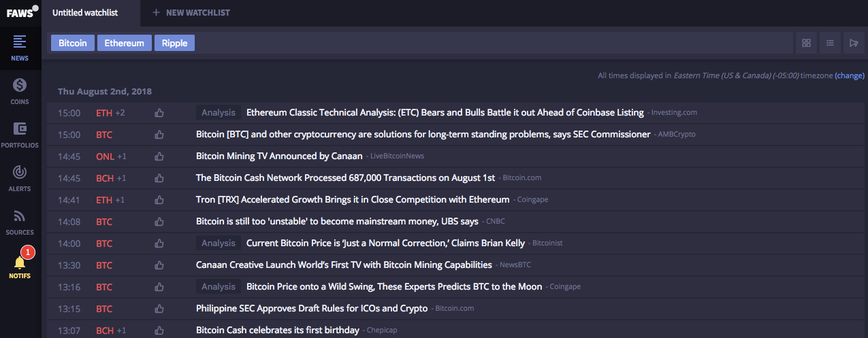The width and height of the screenshot is (868, 338).
Task: Like the Tron Accelerated Growth article
Action: [159, 200]
